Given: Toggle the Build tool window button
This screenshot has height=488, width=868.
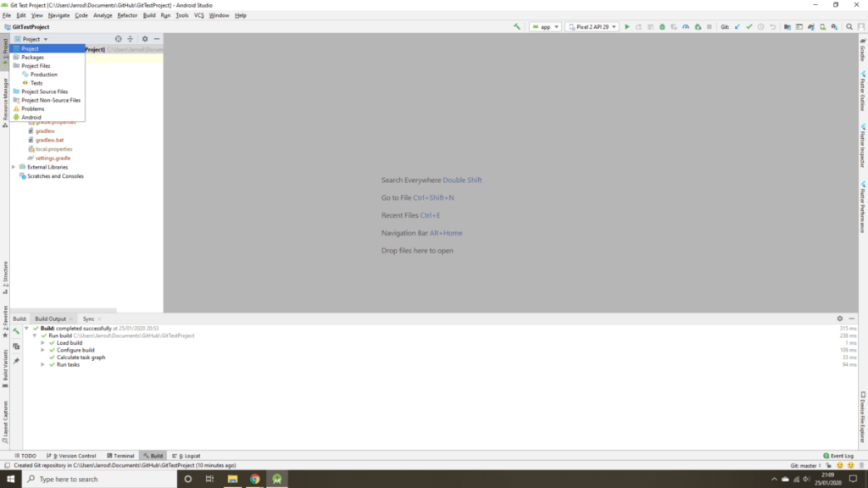Looking at the screenshot, I should pyautogui.click(x=153, y=456).
